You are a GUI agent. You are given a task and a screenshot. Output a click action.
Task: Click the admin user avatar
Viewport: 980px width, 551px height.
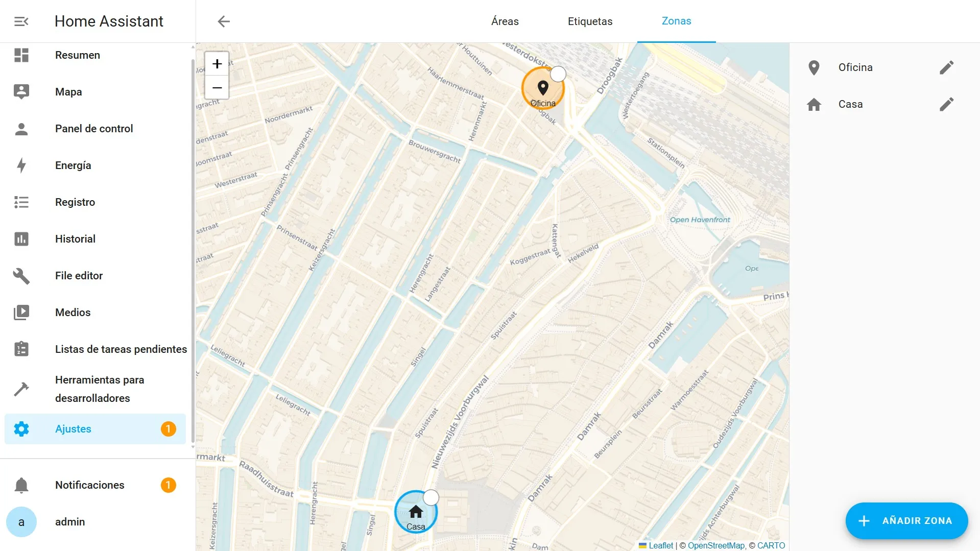point(21,522)
